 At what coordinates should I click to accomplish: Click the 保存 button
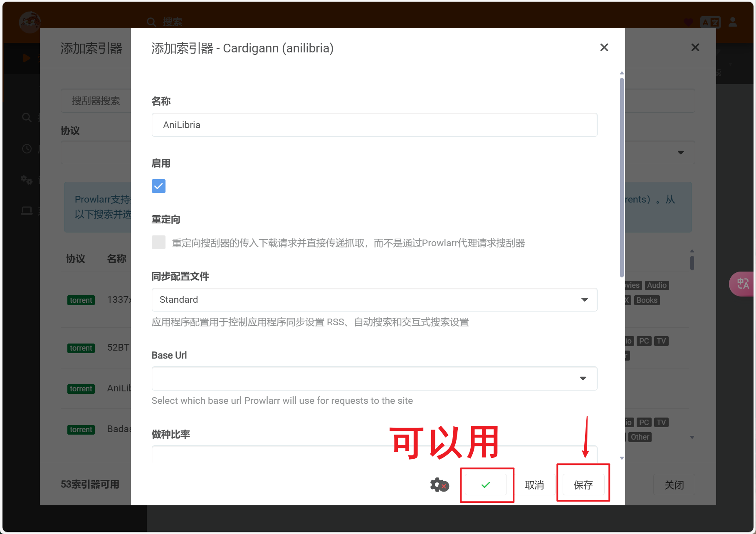coord(583,485)
